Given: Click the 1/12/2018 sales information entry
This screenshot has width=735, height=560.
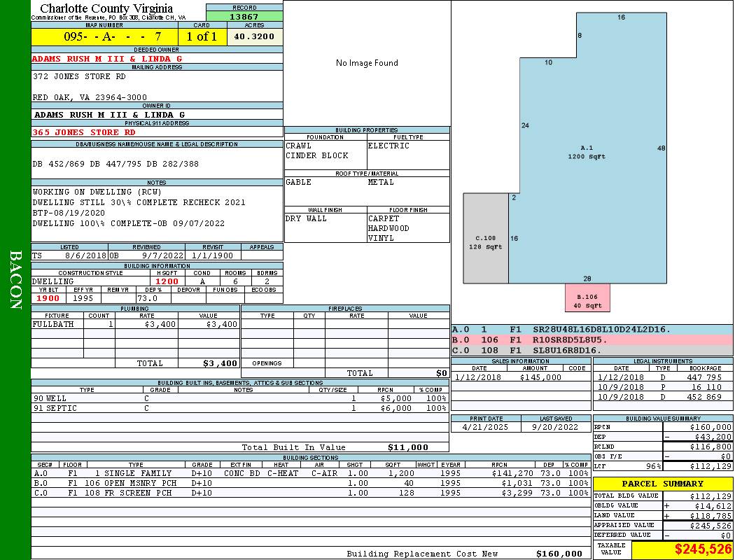Looking at the screenshot, I should click(x=520, y=377).
